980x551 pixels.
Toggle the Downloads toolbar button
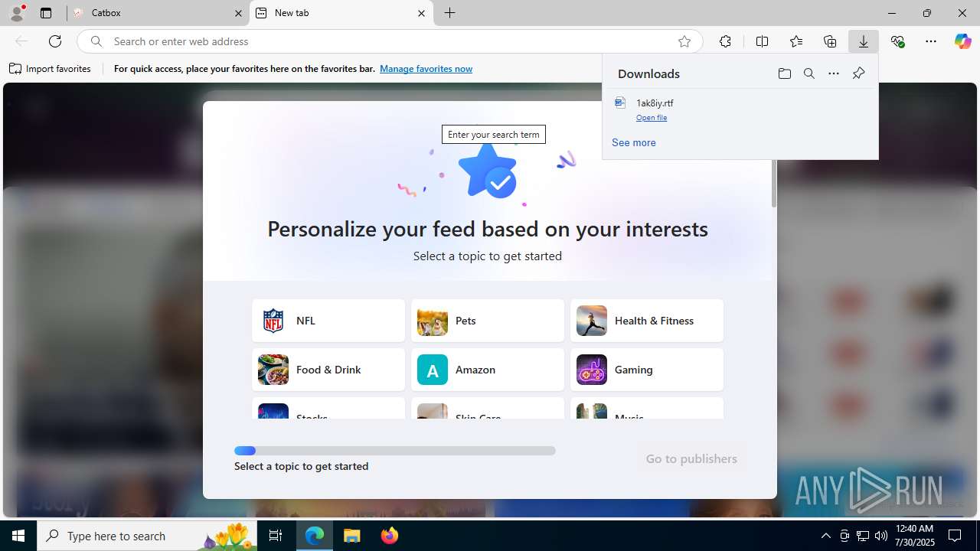coord(864,41)
